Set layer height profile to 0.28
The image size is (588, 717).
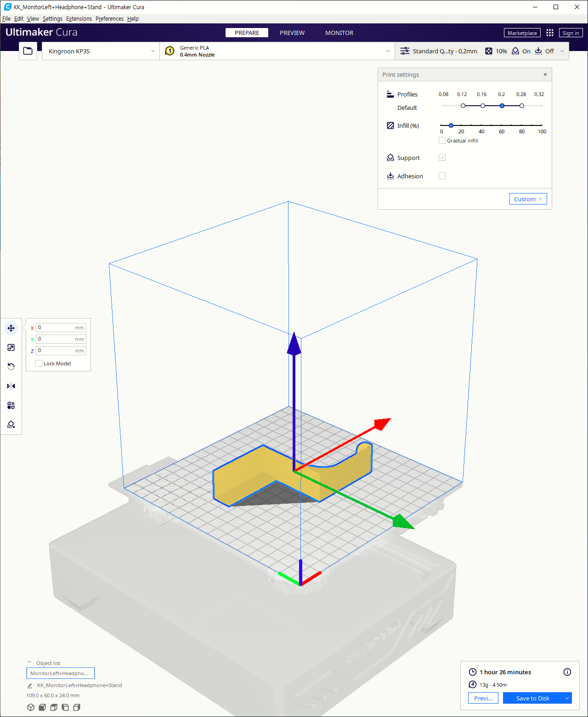click(522, 106)
